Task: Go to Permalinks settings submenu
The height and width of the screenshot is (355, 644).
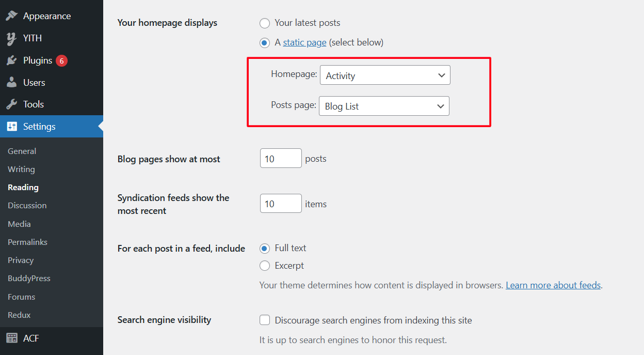Action: coord(27,242)
